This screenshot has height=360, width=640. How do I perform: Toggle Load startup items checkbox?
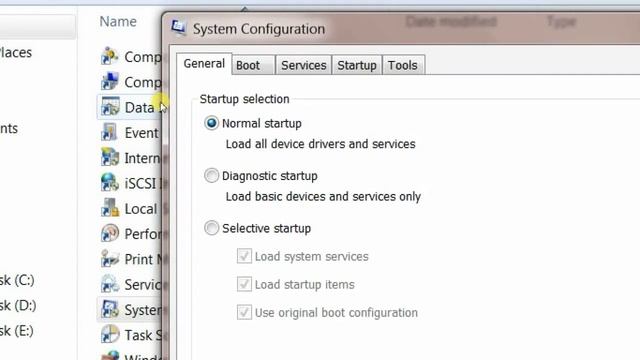244,284
